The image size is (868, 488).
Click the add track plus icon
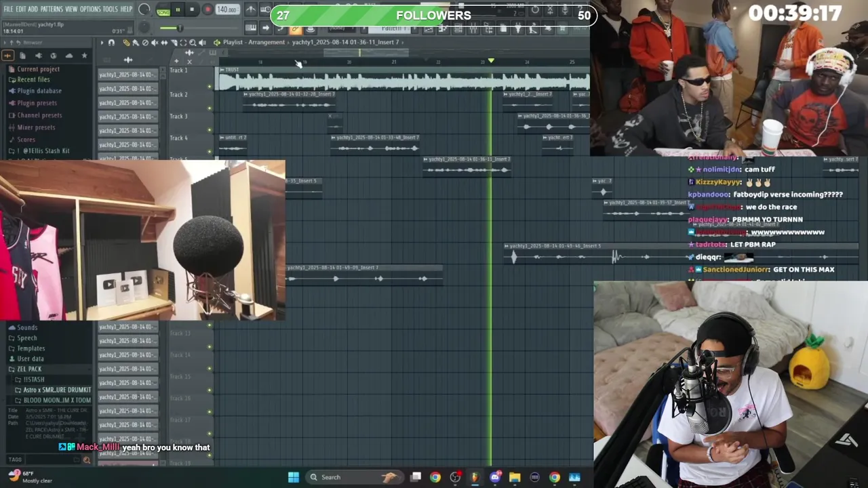(x=176, y=61)
